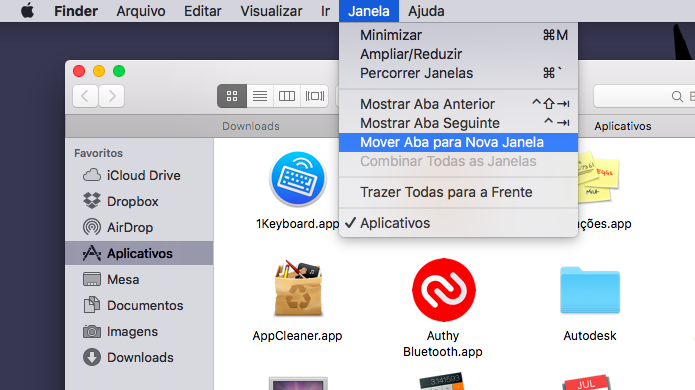695x390 pixels.
Task: Click the Finder search field
Action: coord(644,96)
